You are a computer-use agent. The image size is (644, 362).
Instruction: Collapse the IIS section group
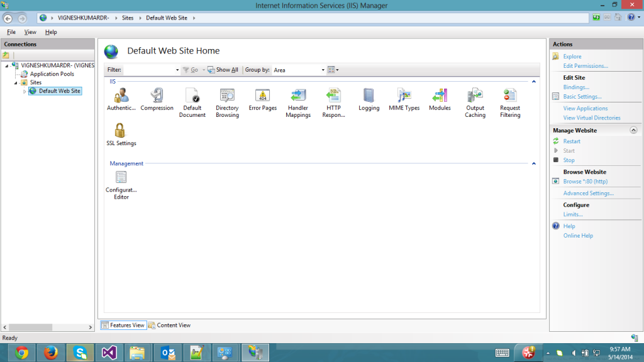click(534, 82)
